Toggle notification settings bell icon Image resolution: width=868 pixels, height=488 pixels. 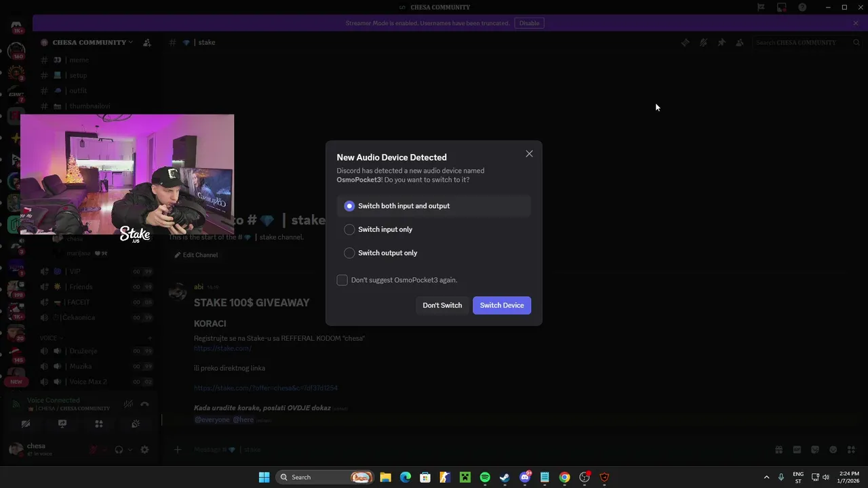click(703, 42)
